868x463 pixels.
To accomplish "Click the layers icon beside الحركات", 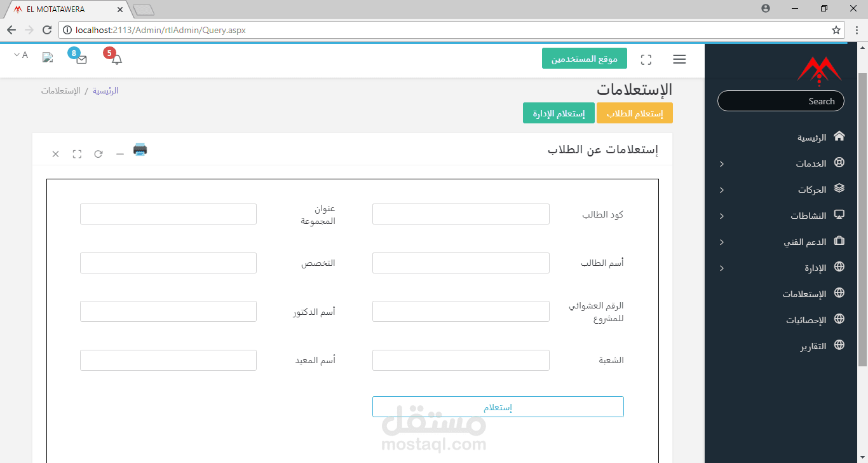I will 839,188.
